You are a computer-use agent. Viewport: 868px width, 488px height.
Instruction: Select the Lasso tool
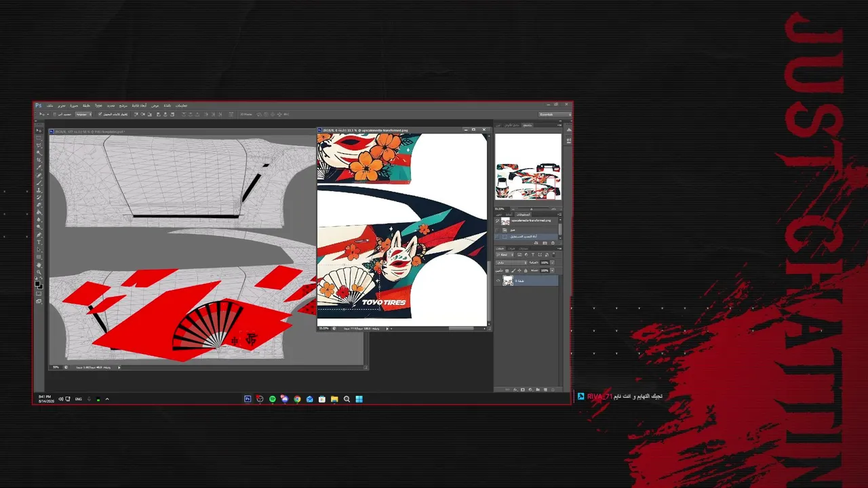(x=39, y=145)
